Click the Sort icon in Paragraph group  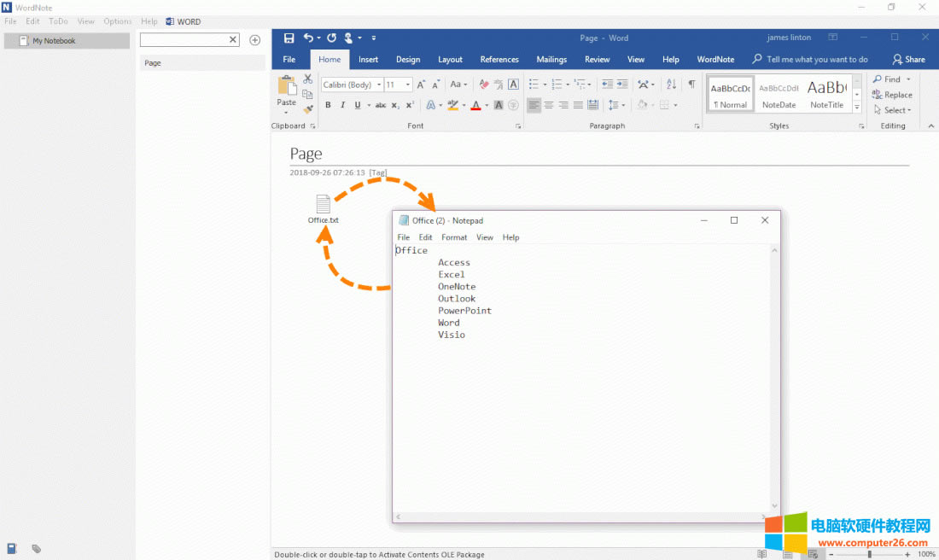(x=671, y=85)
